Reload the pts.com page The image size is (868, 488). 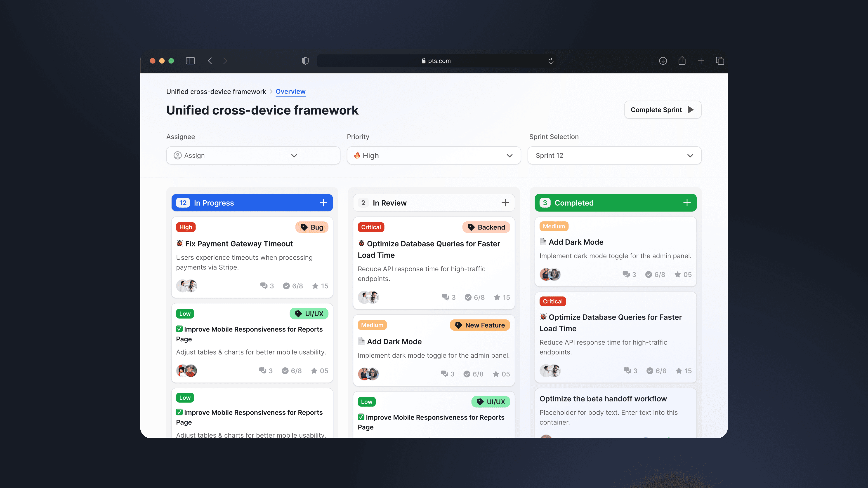click(551, 61)
